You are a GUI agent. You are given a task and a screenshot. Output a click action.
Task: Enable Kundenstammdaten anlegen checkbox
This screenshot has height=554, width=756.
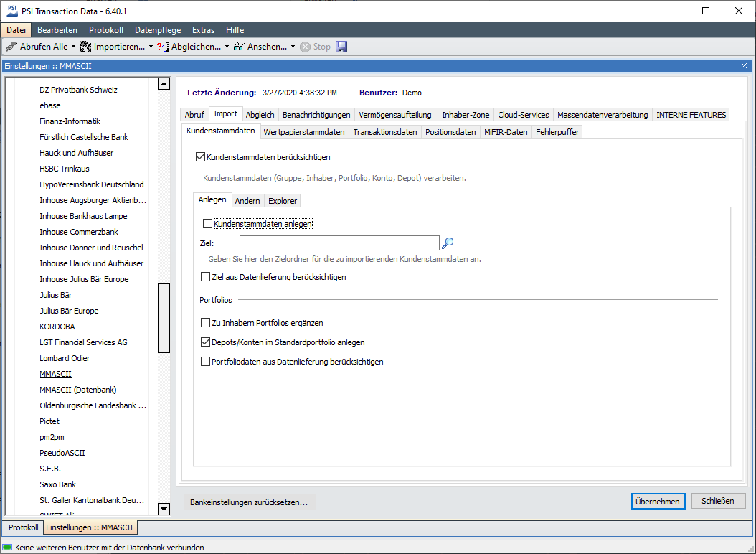pos(207,224)
